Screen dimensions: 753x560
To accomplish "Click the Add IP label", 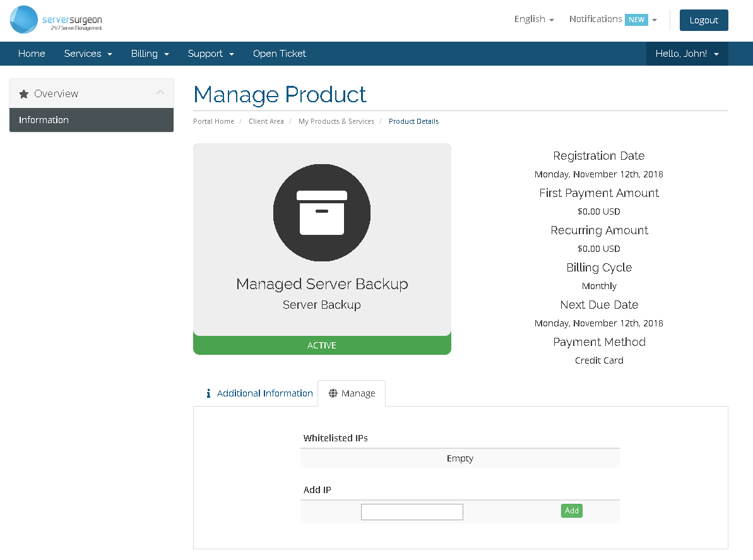I will click(317, 490).
